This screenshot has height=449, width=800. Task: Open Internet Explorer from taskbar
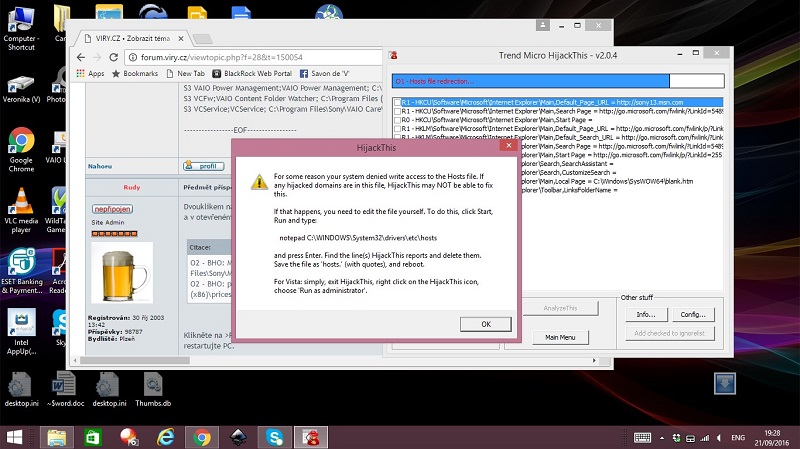coord(165,437)
